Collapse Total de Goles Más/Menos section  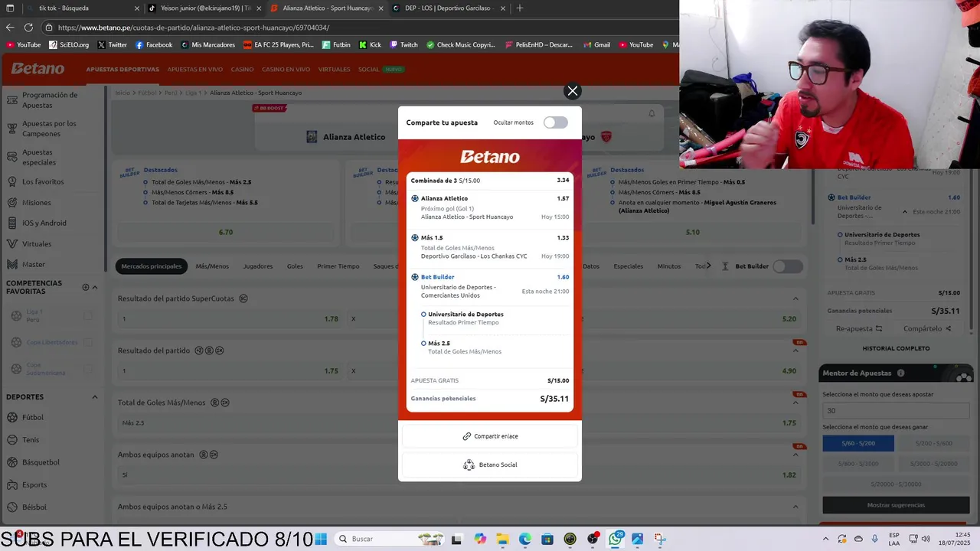[795, 403]
